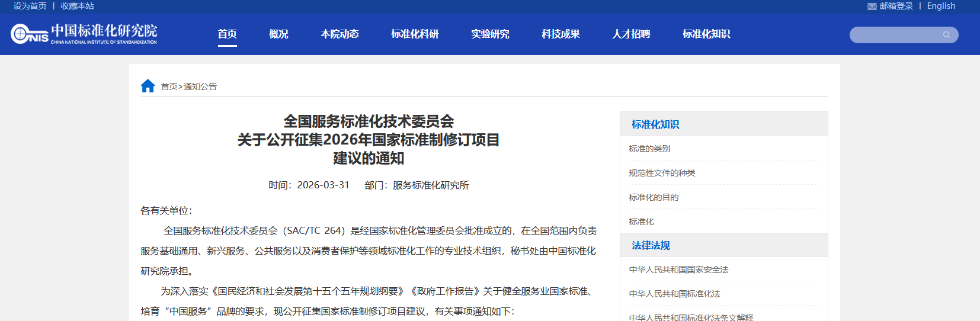The height and width of the screenshot is (321, 980).
Task: Switch language to English
Action: pos(941,6)
